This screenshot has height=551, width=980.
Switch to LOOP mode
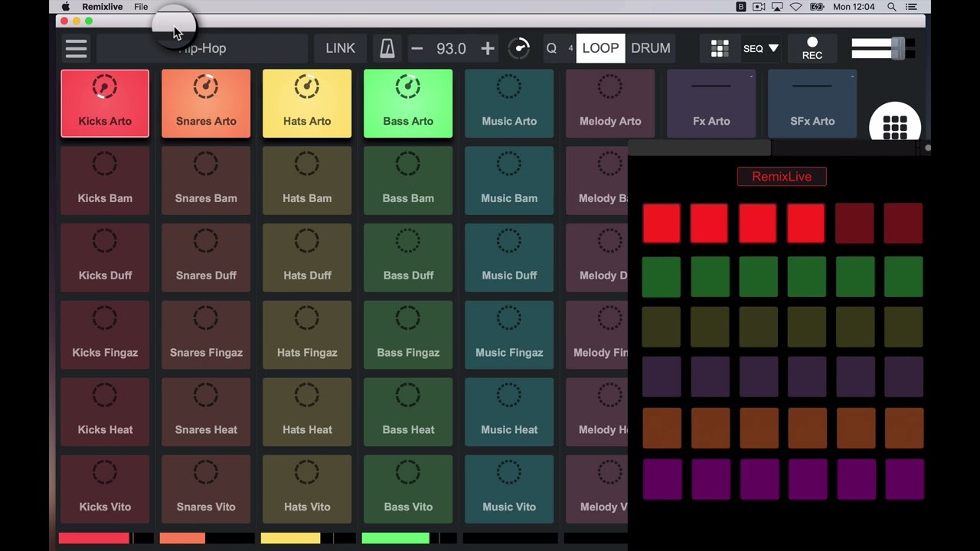coord(600,48)
